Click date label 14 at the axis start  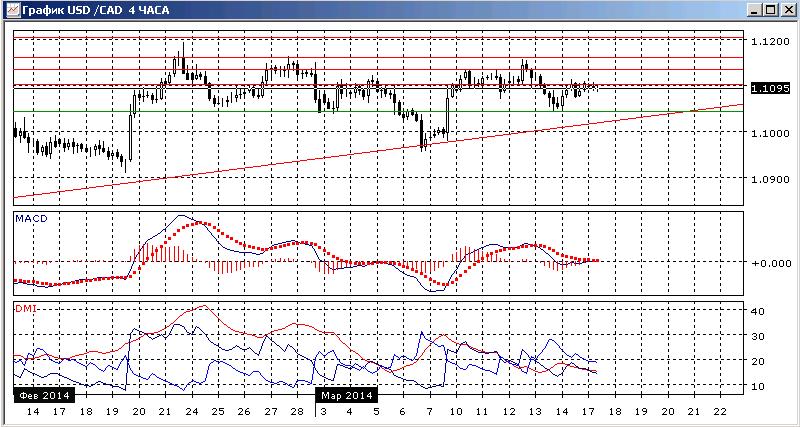point(33,411)
